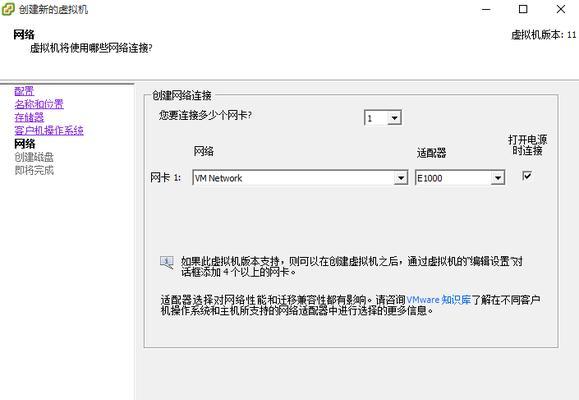The width and height of the screenshot is (579, 400).
Task: Expand the VM Network dropdown arrow
Action: pos(401,178)
